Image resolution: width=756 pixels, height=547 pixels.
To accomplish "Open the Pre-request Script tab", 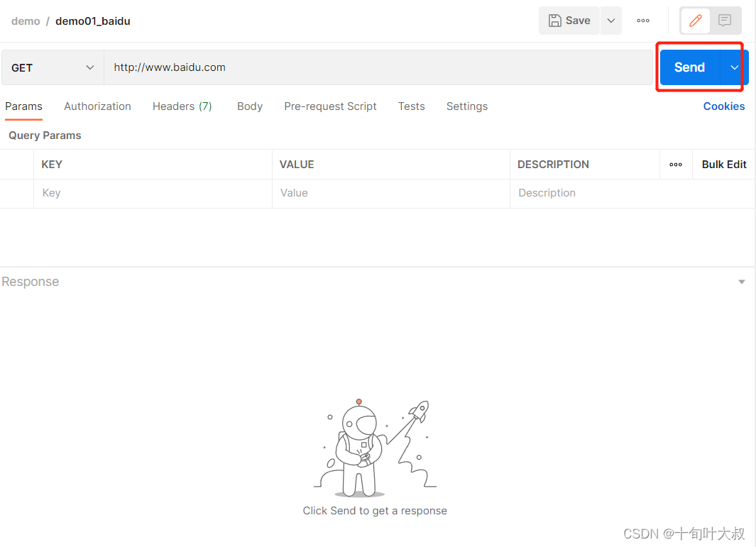I will click(x=330, y=106).
